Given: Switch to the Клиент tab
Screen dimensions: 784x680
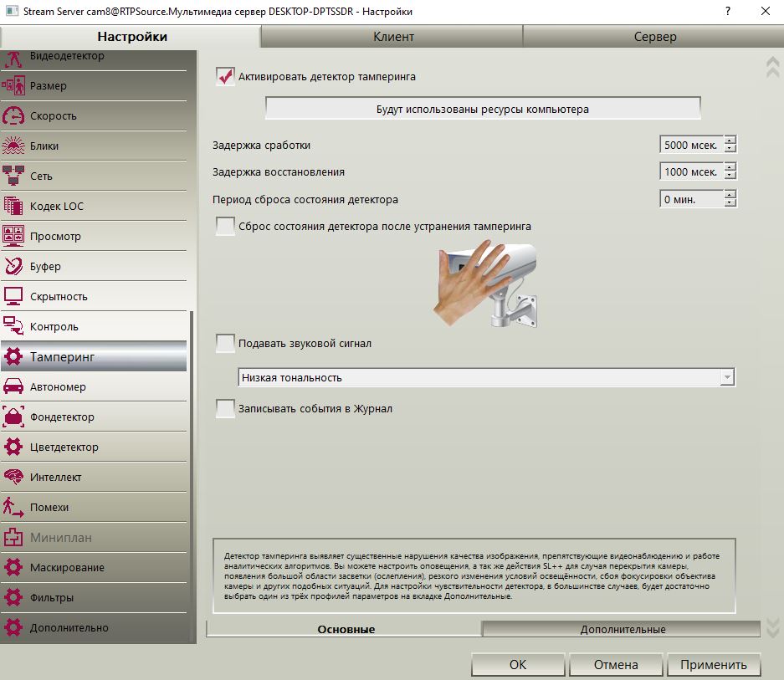Looking at the screenshot, I should [x=393, y=37].
